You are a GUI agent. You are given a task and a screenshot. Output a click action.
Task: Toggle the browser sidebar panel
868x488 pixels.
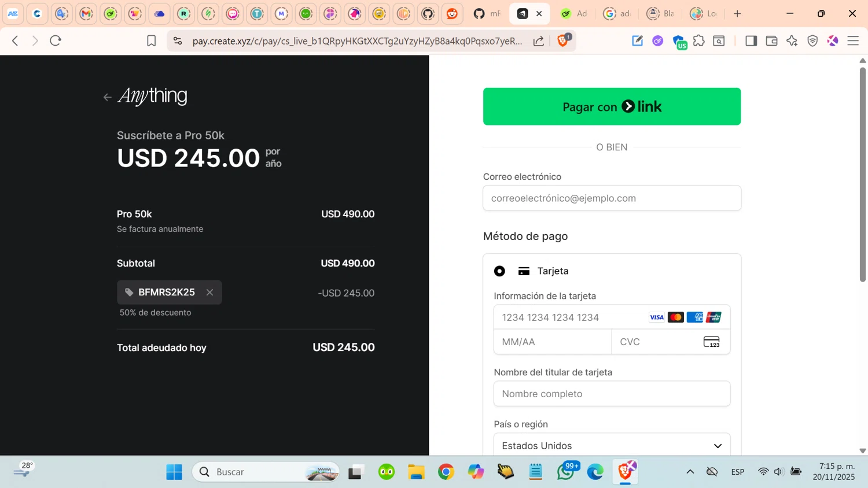751,40
